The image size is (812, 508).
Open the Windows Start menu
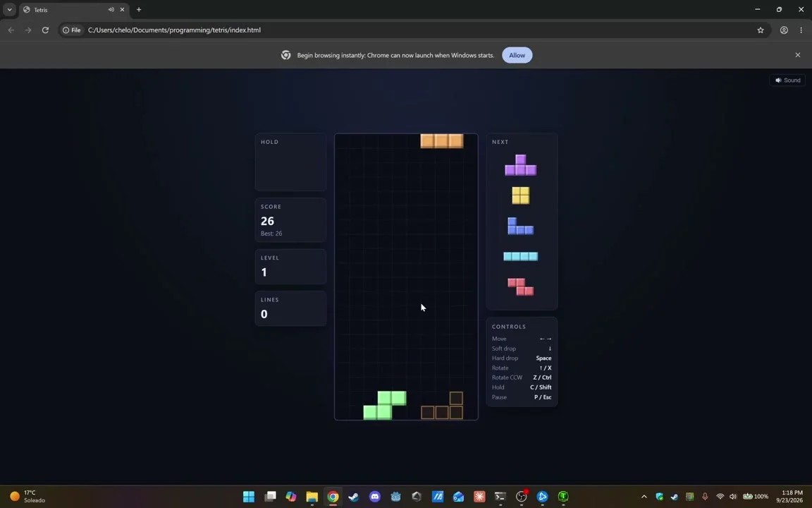coord(249,497)
